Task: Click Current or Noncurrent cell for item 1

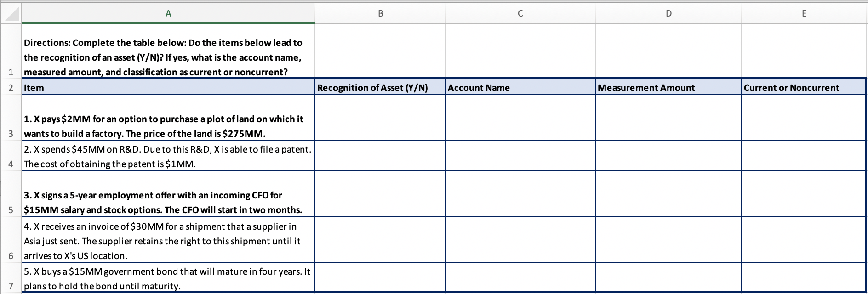Action: pos(804,117)
